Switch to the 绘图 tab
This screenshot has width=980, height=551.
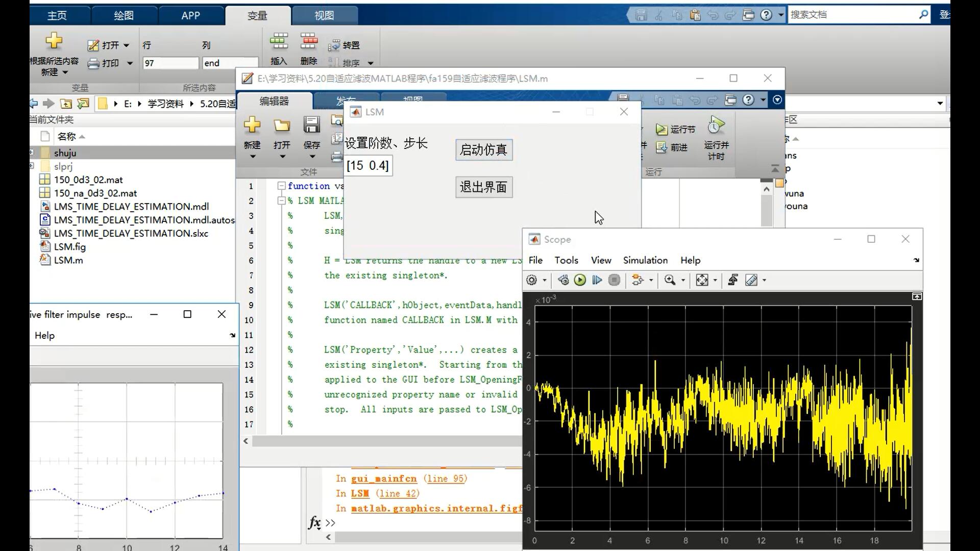click(x=124, y=15)
